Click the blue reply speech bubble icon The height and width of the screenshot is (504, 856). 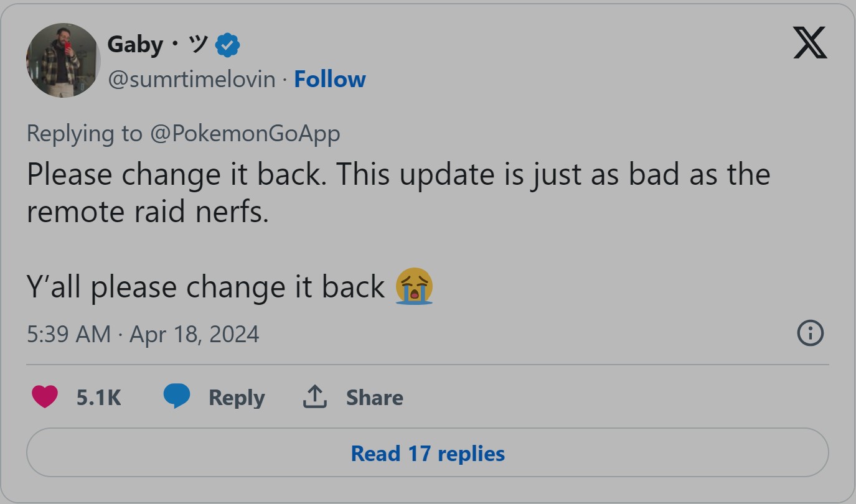click(177, 396)
